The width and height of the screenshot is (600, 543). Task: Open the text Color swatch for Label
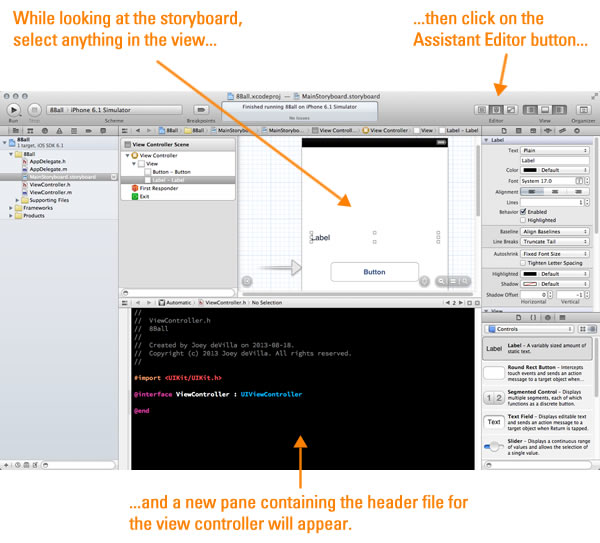(x=530, y=170)
